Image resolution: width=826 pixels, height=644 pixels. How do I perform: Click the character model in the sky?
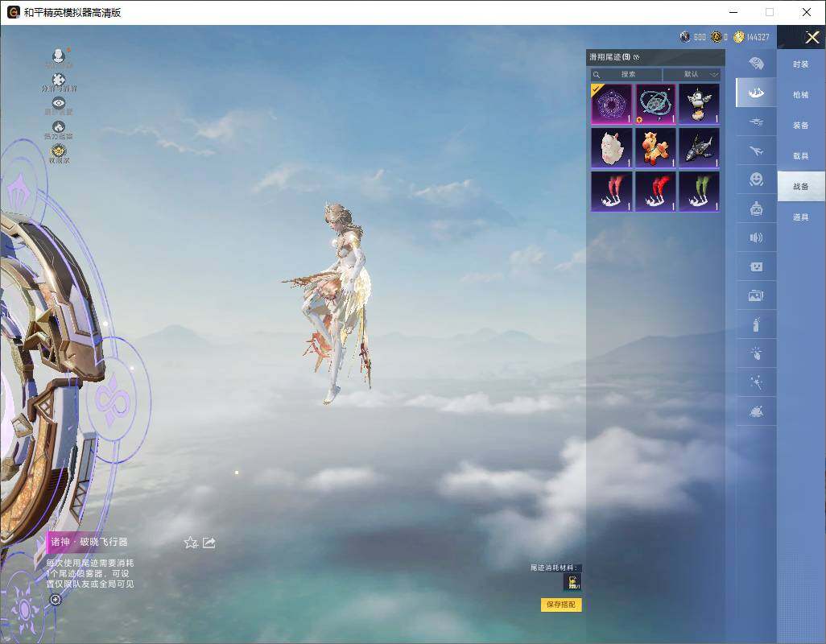pyautogui.click(x=337, y=303)
